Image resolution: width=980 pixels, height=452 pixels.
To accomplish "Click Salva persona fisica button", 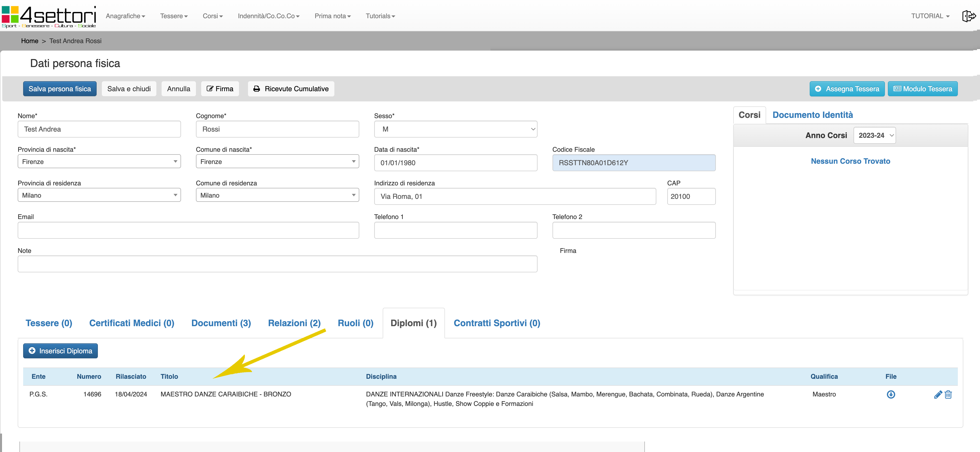I will pos(60,89).
